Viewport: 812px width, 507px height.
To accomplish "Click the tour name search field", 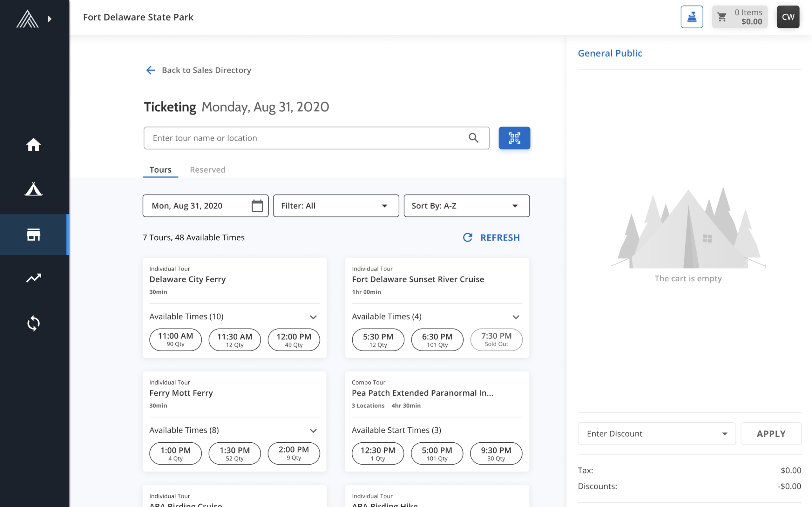I will tap(316, 138).
